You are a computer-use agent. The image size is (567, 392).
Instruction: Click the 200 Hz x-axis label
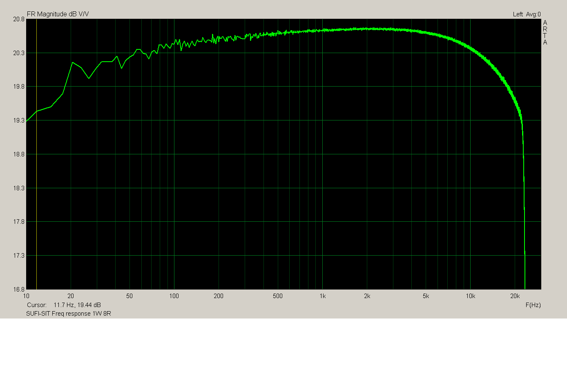click(219, 296)
